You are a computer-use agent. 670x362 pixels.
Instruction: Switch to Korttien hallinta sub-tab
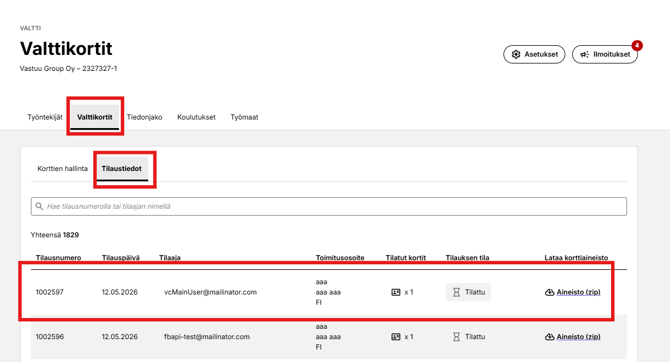[x=62, y=168]
